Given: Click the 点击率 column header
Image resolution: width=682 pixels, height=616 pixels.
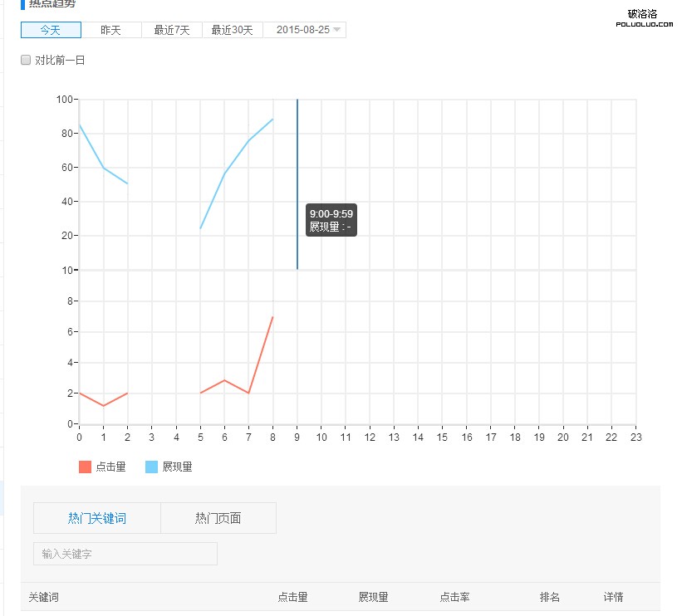Looking at the screenshot, I should (455, 597).
